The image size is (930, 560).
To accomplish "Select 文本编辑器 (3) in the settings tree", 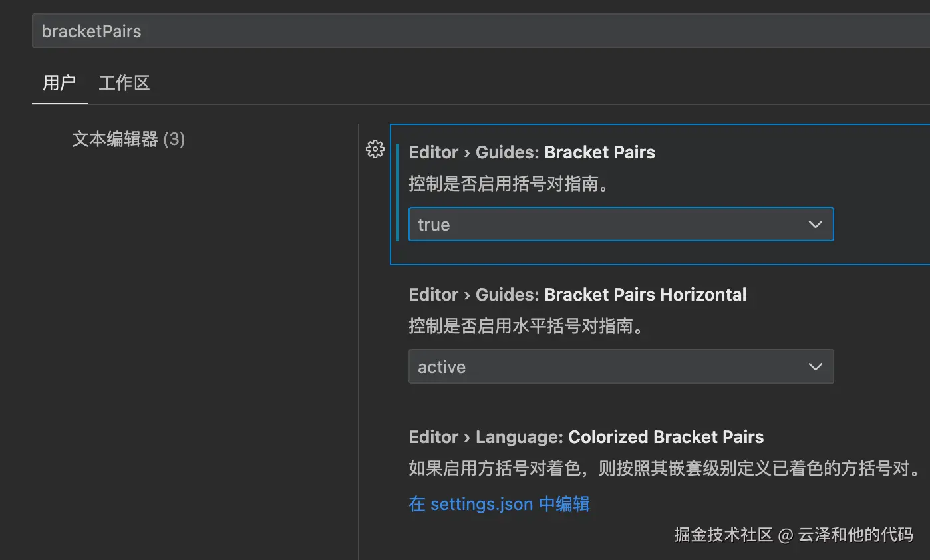I will coord(128,139).
